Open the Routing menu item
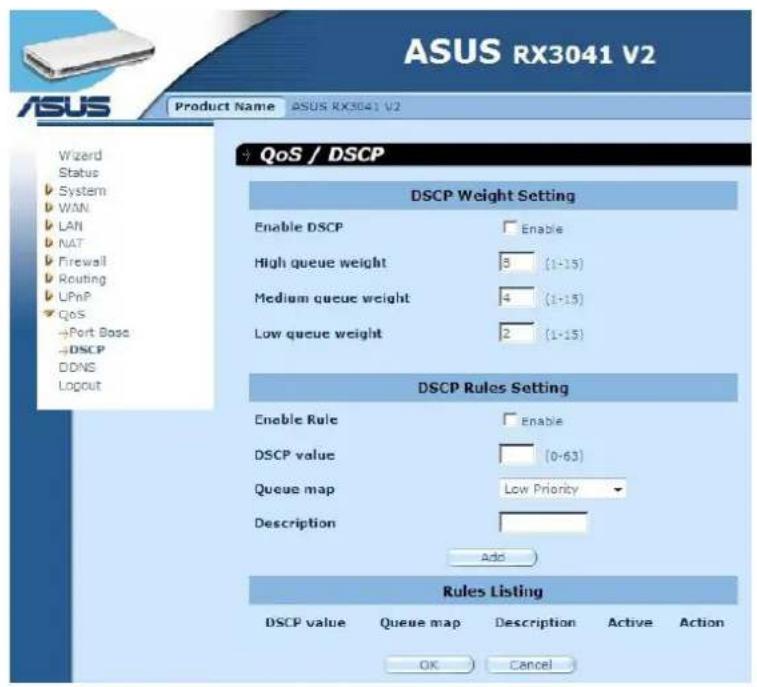The height and width of the screenshot is (687, 757). point(82,279)
